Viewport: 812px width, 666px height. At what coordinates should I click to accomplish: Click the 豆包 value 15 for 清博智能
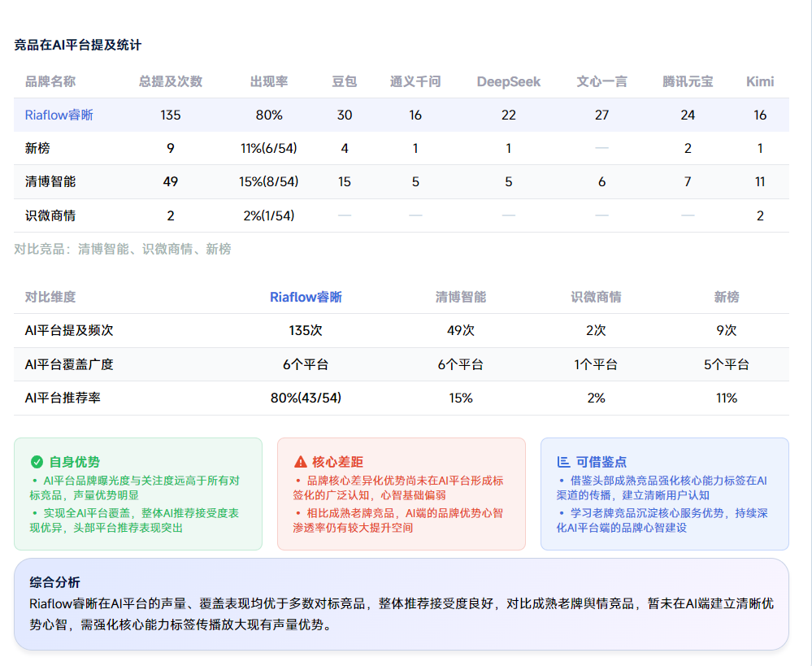(345, 181)
